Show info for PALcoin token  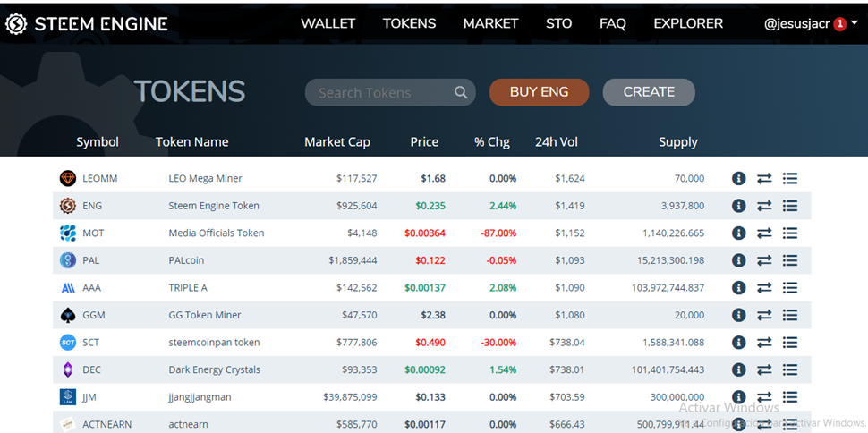[x=738, y=260]
